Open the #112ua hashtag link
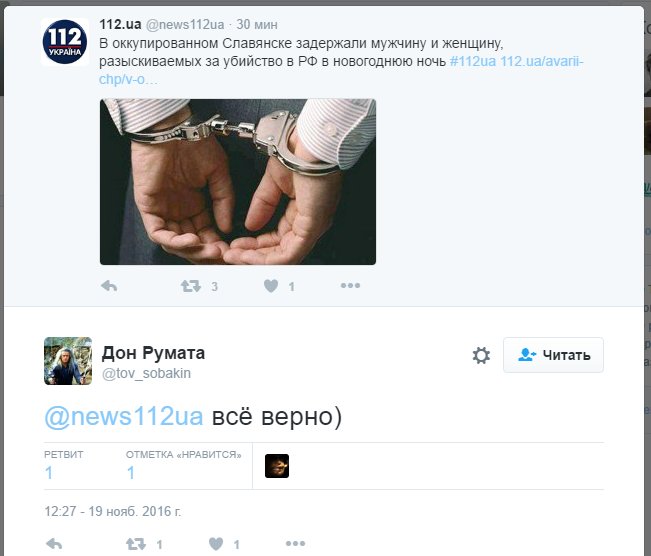This screenshot has width=651, height=556. 473,61
